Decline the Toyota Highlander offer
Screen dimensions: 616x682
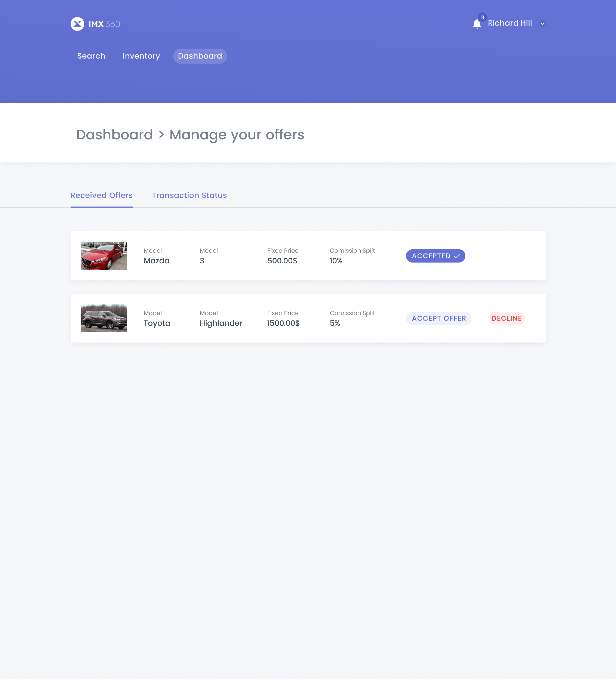click(x=506, y=318)
